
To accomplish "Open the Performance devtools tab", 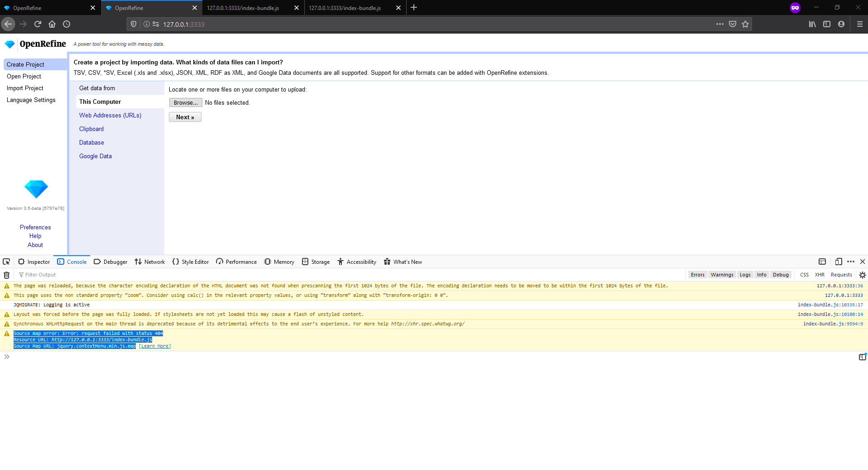I will click(236, 262).
